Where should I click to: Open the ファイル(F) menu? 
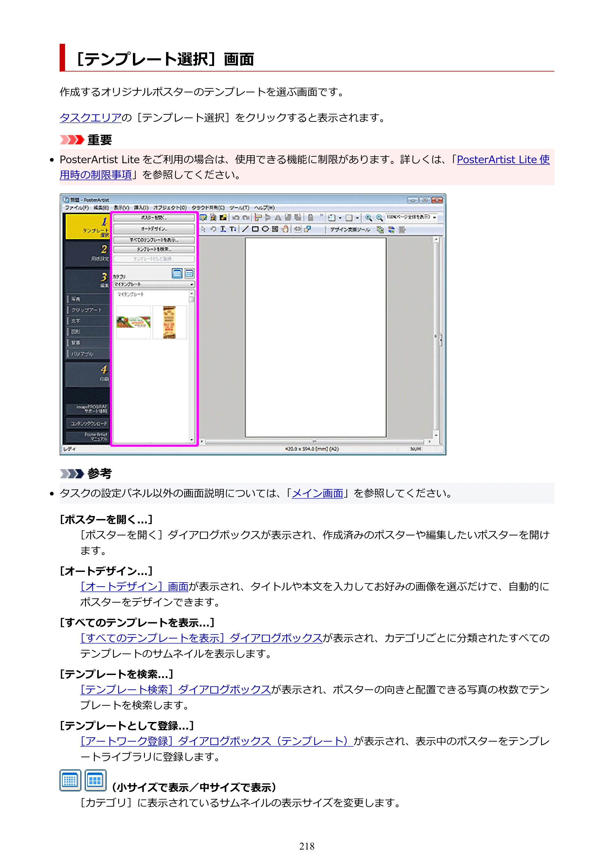[77, 207]
